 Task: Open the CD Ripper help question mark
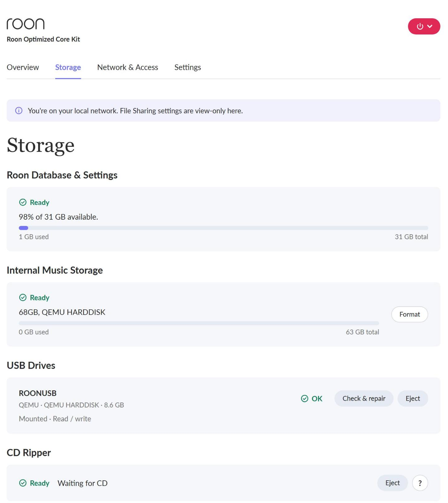[420, 483]
